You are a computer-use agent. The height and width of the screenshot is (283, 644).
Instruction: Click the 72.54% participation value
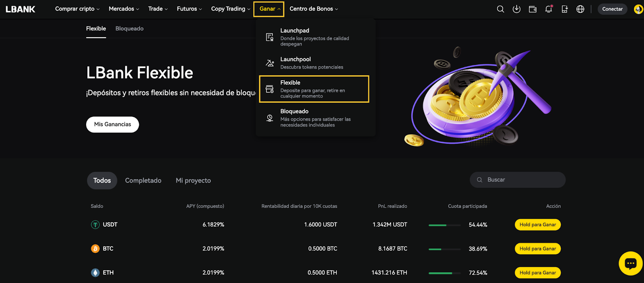click(478, 273)
